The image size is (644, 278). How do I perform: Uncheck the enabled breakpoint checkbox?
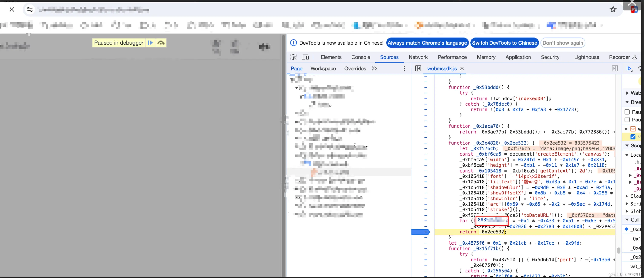coord(633,137)
